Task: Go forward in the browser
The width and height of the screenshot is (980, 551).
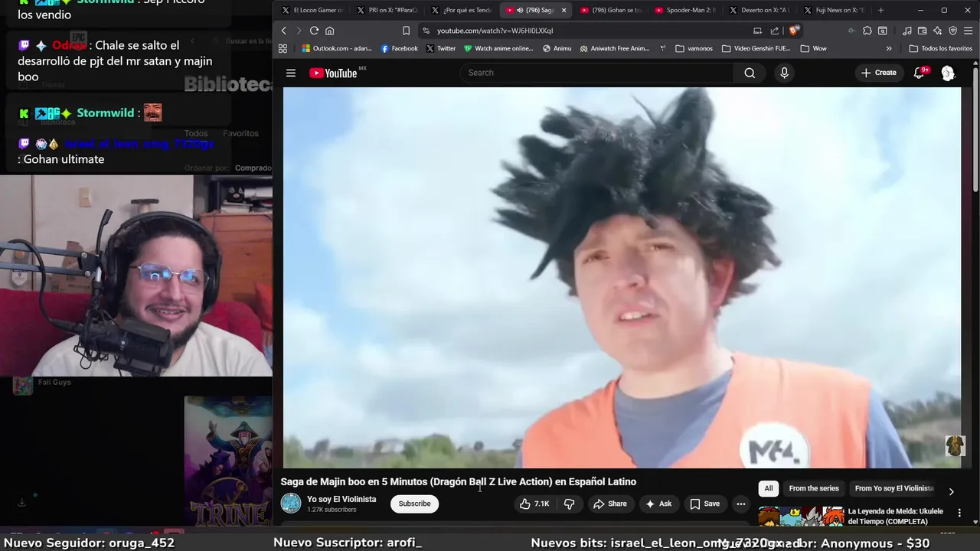Action: coord(299,31)
